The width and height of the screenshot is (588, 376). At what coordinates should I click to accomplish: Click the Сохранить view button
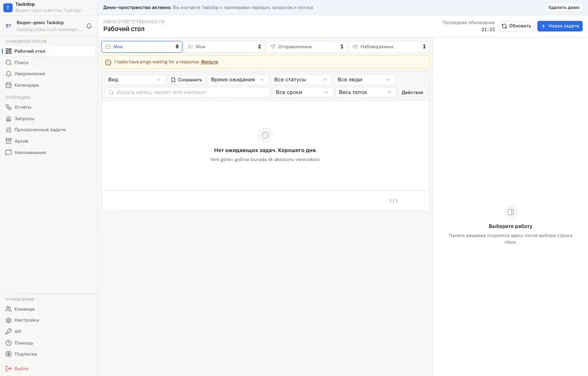coord(187,80)
